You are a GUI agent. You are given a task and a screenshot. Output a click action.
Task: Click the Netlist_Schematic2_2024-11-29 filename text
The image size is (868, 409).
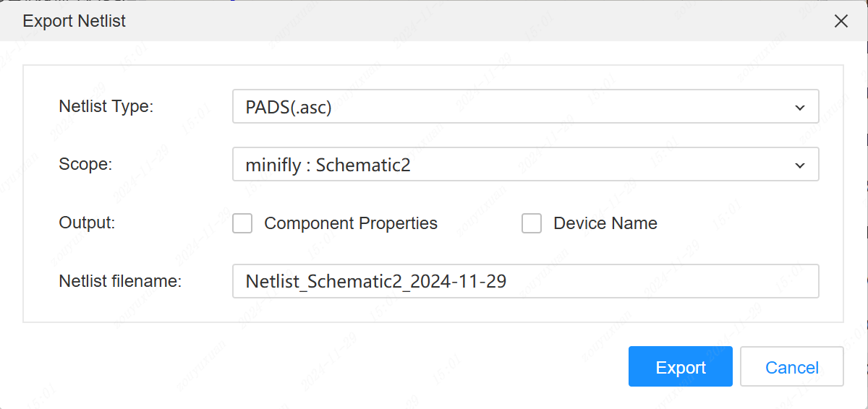[376, 281]
